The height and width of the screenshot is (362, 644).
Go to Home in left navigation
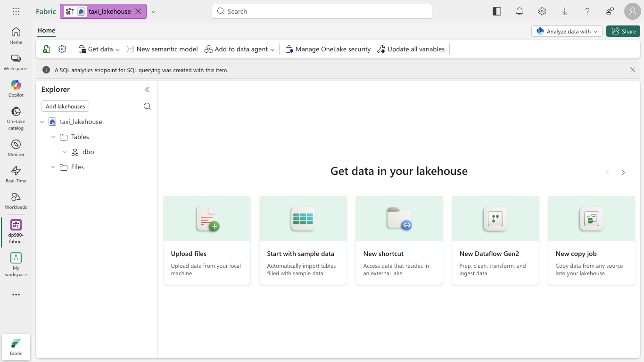pos(16,36)
